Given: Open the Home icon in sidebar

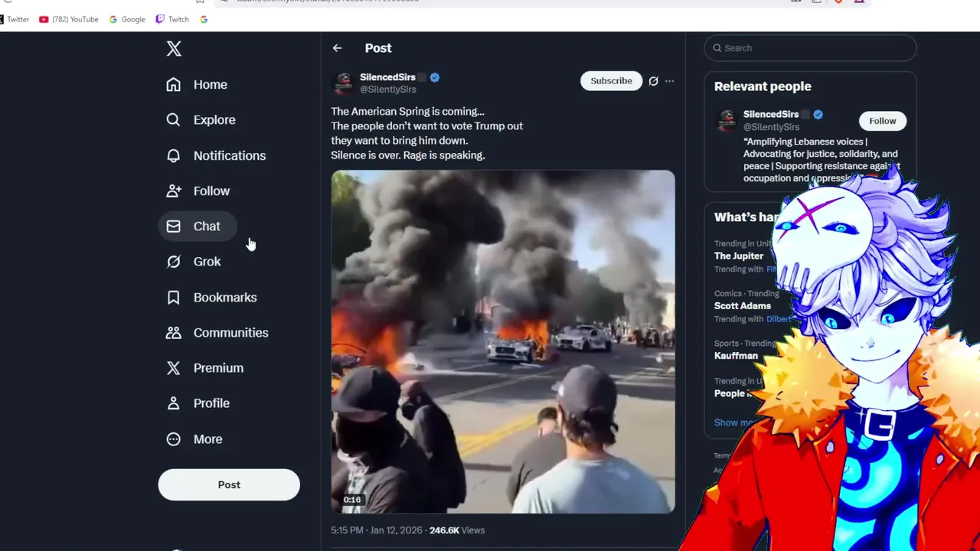Looking at the screenshot, I should [174, 84].
